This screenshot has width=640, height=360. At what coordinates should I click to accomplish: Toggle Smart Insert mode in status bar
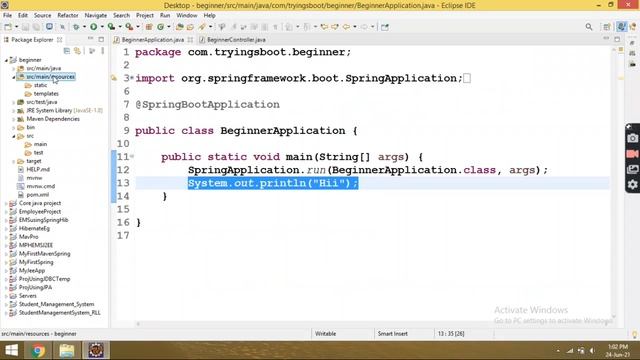(x=393, y=333)
